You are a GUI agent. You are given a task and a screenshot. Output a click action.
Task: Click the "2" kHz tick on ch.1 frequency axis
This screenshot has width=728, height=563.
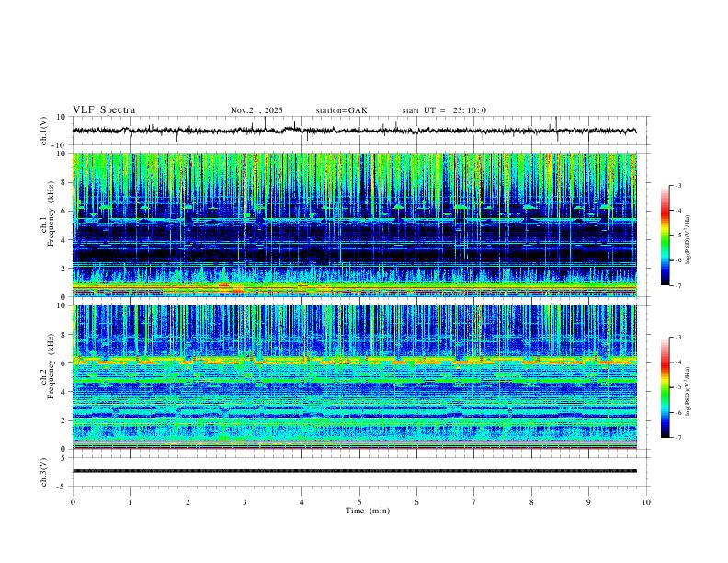point(63,268)
